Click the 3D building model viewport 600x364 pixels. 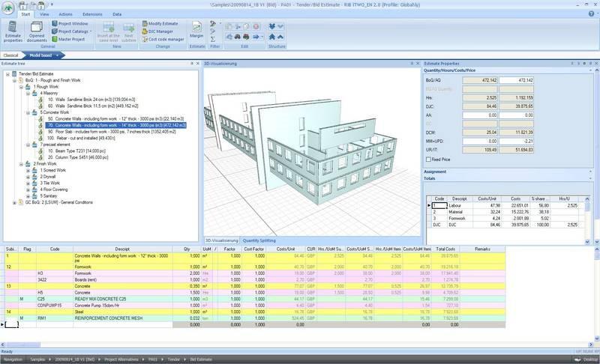point(312,151)
